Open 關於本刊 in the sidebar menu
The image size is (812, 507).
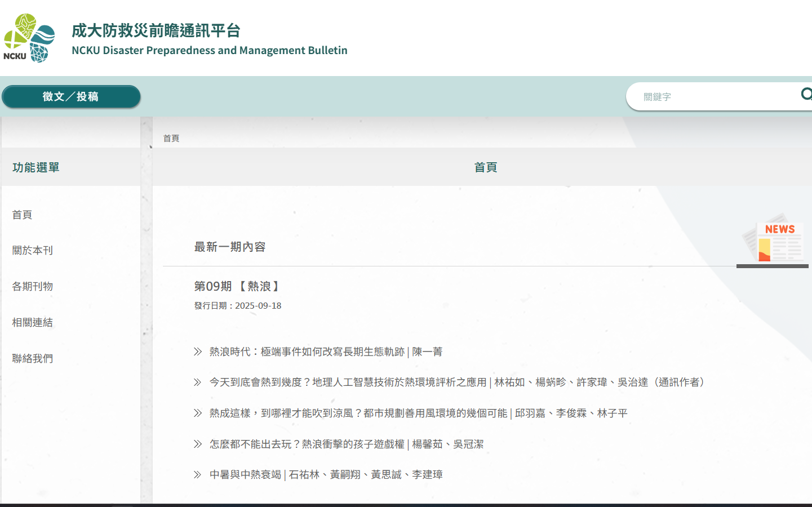coord(33,250)
